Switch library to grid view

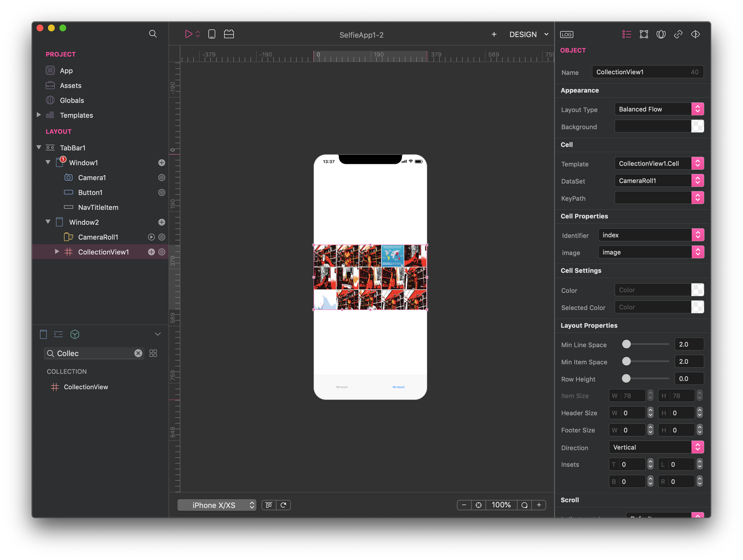pos(153,353)
